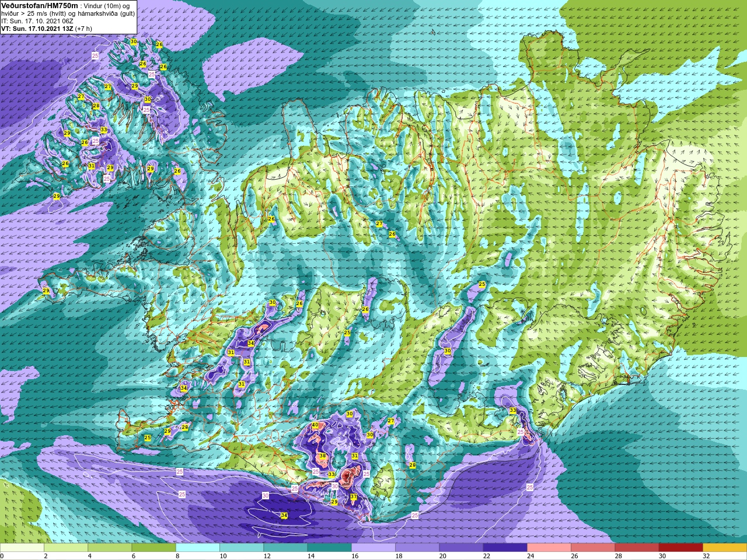Image resolution: width=747 pixels, height=560 pixels.
Task: Click the legend scale tick labeled 12
Action: coord(267,556)
